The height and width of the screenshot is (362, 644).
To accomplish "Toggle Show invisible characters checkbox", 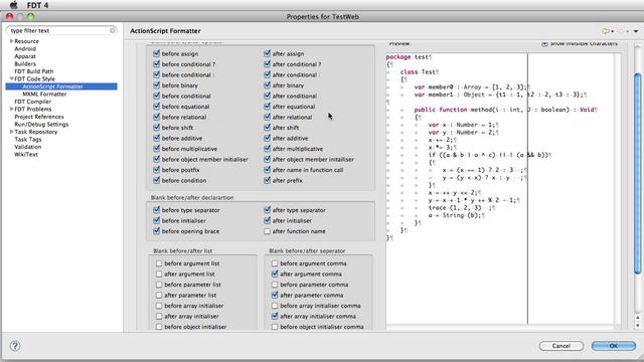I will pyautogui.click(x=544, y=44).
